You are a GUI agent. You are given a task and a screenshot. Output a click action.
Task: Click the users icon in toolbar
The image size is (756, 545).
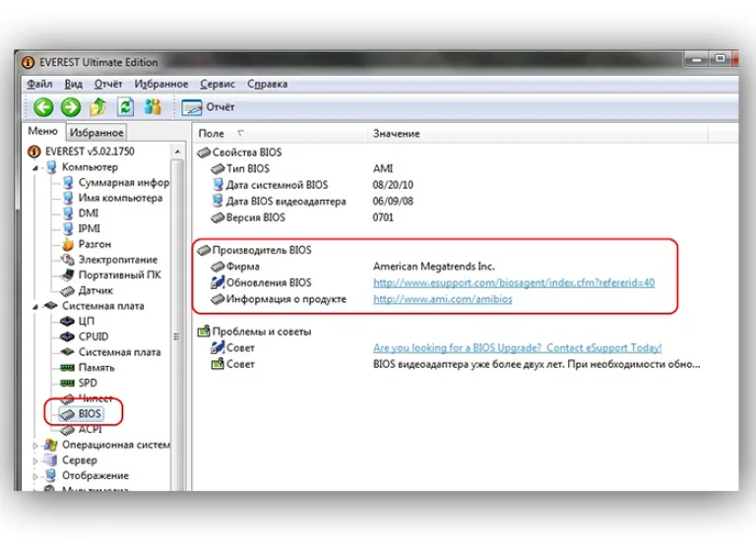(153, 107)
